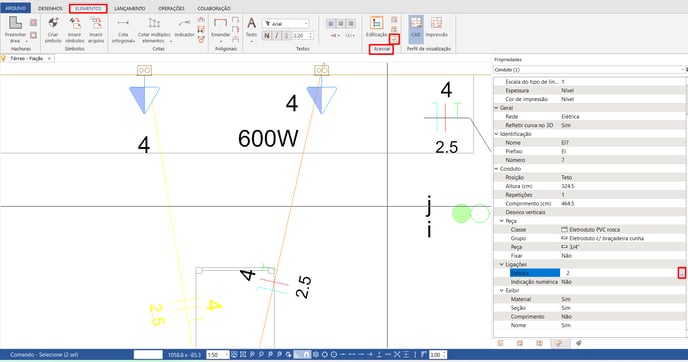This screenshot has height=362, width=688.
Task: Open the 1:50 scale dropdown
Action: click(x=218, y=355)
